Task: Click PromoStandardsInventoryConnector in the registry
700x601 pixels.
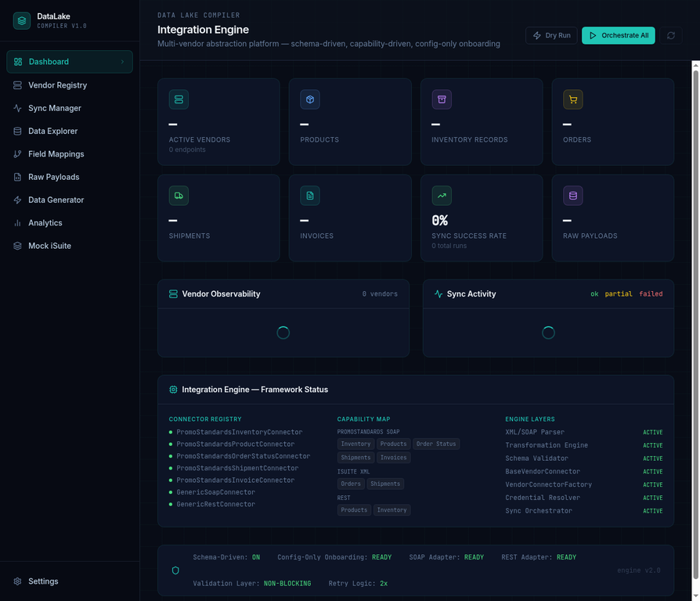Action: (240, 432)
